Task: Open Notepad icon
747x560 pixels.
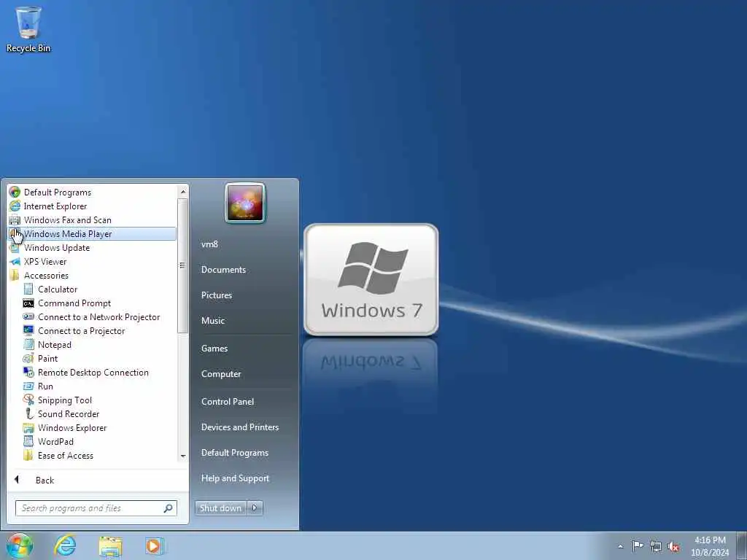Action: (x=28, y=344)
